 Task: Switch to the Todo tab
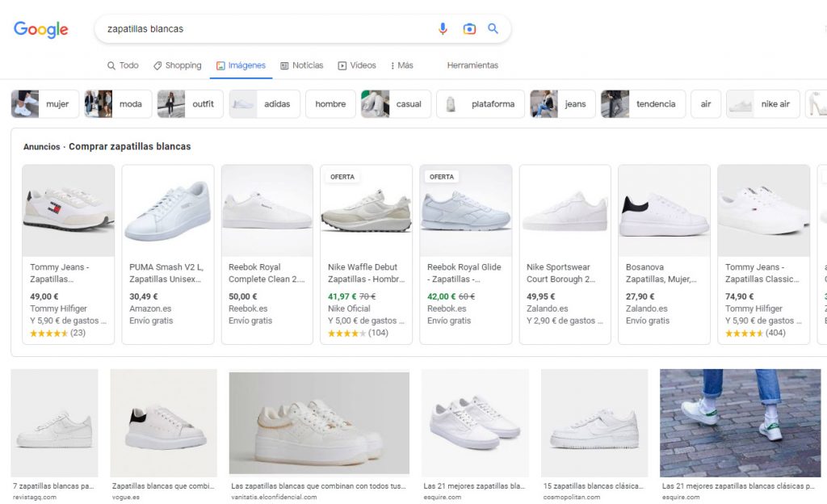point(122,65)
